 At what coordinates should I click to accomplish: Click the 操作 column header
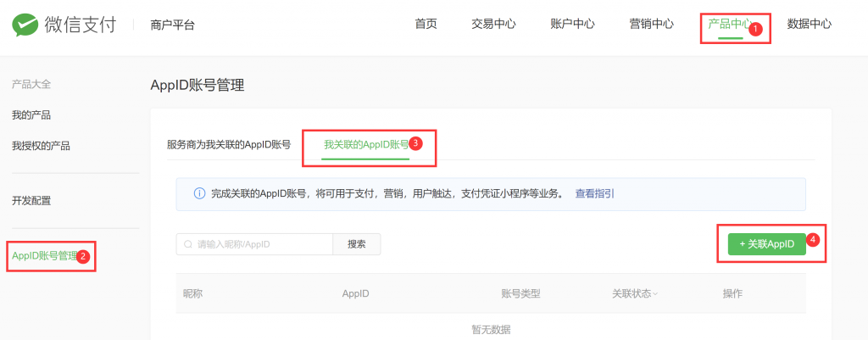(x=732, y=293)
